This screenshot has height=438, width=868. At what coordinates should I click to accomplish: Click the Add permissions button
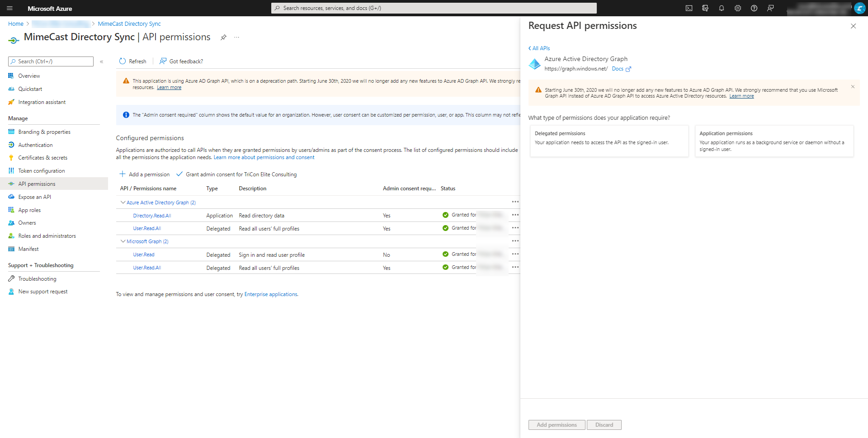click(557, 425)
